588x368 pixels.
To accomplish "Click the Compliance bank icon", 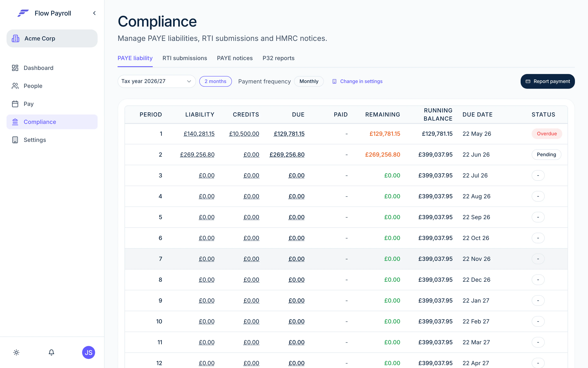I will (x=15, y=122).
